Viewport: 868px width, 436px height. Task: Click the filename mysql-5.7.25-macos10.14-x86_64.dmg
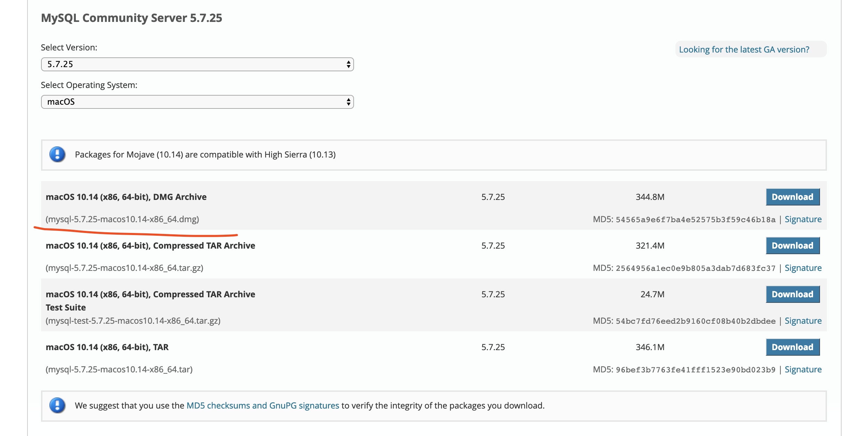click(122, 219)
